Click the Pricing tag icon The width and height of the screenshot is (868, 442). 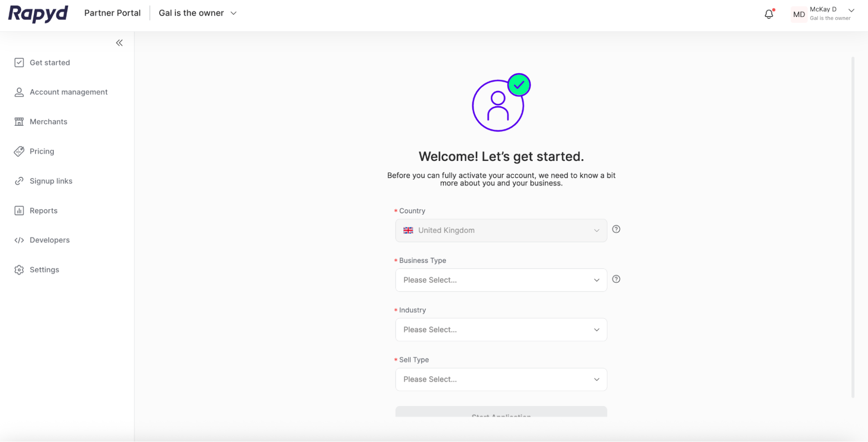coord(19,151)
